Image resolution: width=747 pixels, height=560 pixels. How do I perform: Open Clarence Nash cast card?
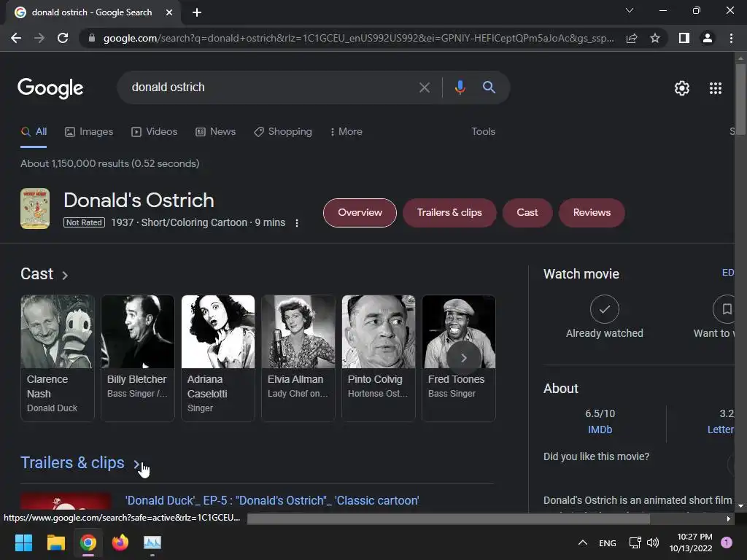point(58,358)
